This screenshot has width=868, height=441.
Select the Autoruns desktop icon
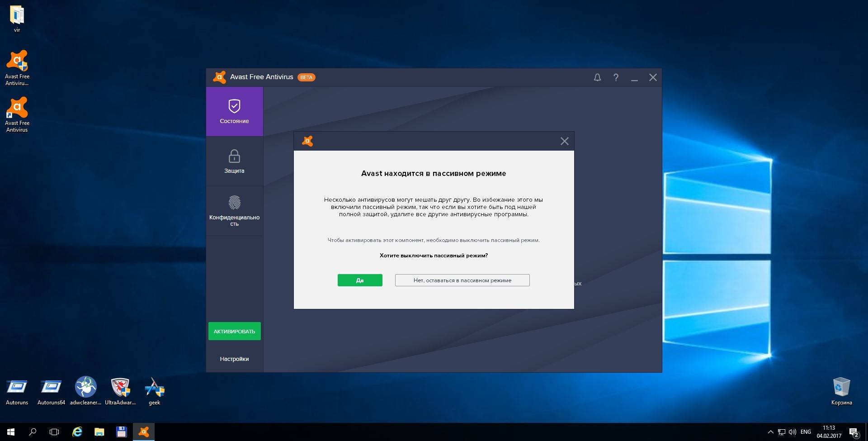17,391
